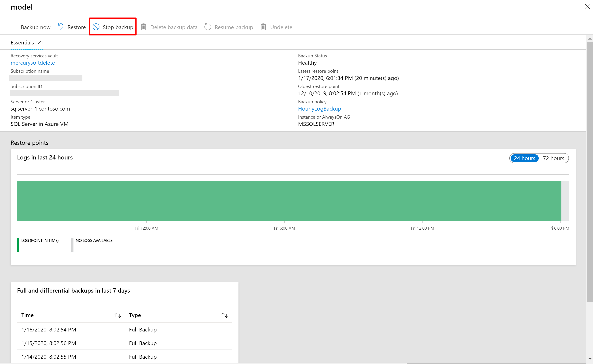Expand restore points timeline view
Image resolution: width=593 pixels, height=364 pixels.
554,158
